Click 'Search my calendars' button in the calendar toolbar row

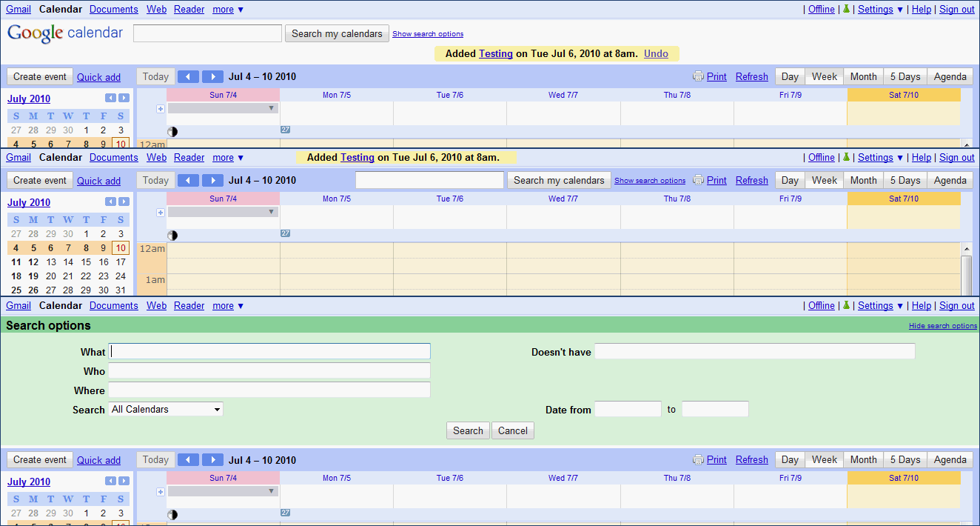click(x=559, y=180)
